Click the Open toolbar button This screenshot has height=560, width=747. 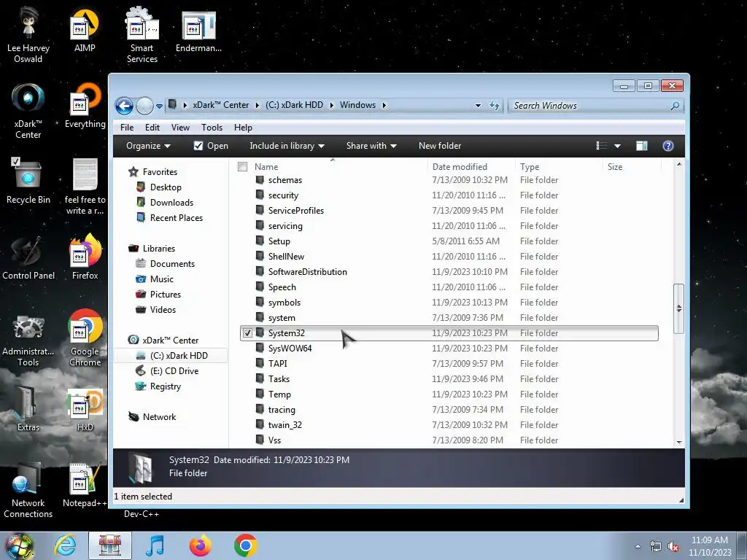(x=211, y=146)
